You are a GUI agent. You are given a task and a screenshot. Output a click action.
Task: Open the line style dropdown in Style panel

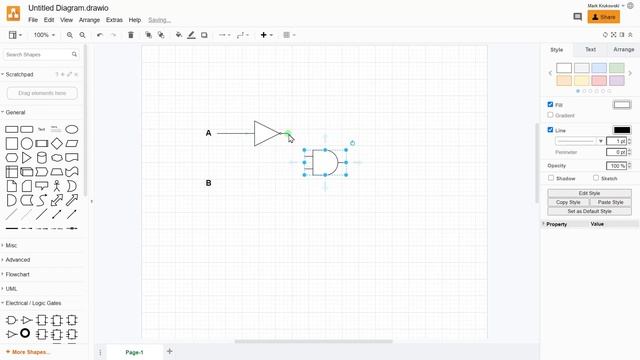pos(580,141)
